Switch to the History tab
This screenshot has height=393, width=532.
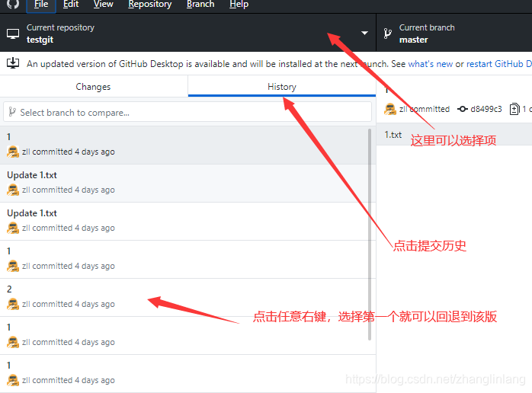click(x=281, y=87)
